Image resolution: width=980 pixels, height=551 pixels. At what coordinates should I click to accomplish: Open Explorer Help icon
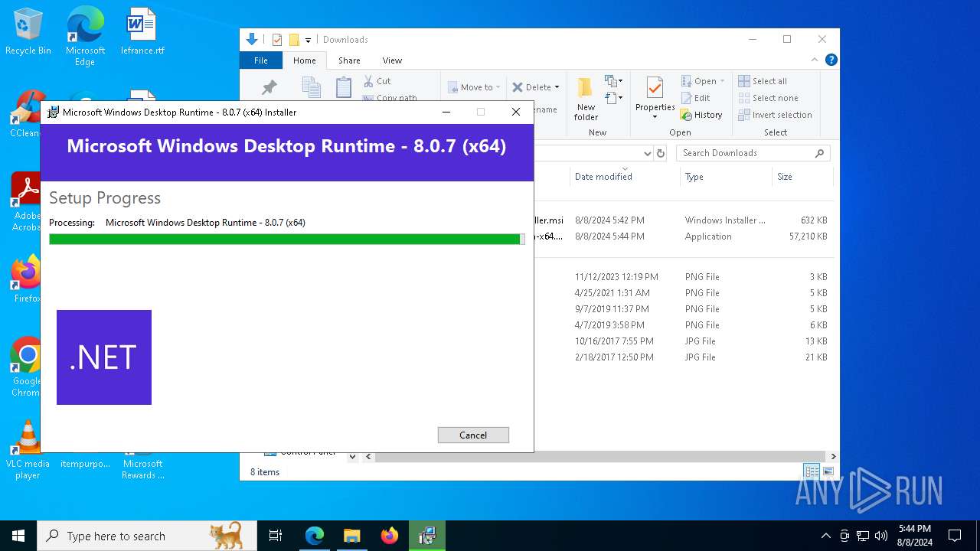(x=831, y=60)
